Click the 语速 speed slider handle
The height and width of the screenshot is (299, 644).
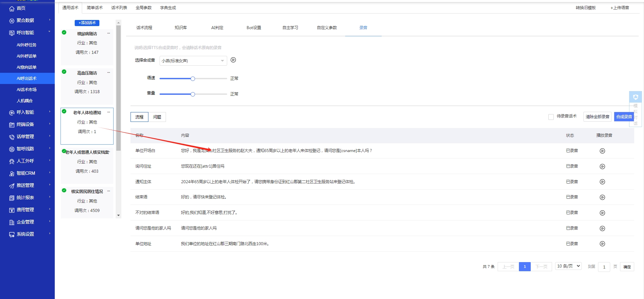193,79
